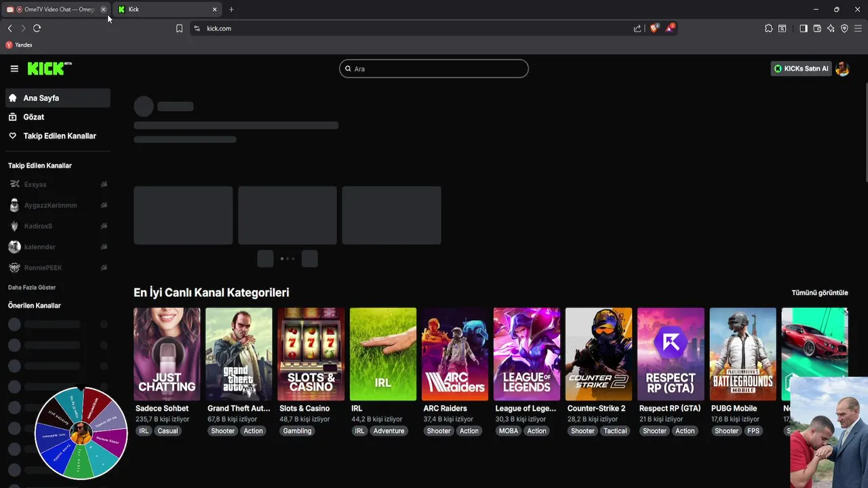Open the Just Chatting category thumbnail
The width and height of the screenshot is (868, 488).
click(167, 354)
